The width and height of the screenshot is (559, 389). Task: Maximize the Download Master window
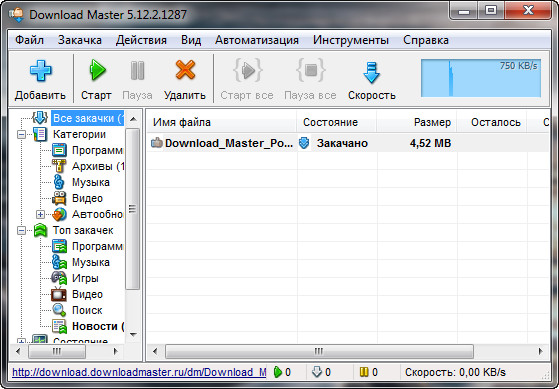492,10
